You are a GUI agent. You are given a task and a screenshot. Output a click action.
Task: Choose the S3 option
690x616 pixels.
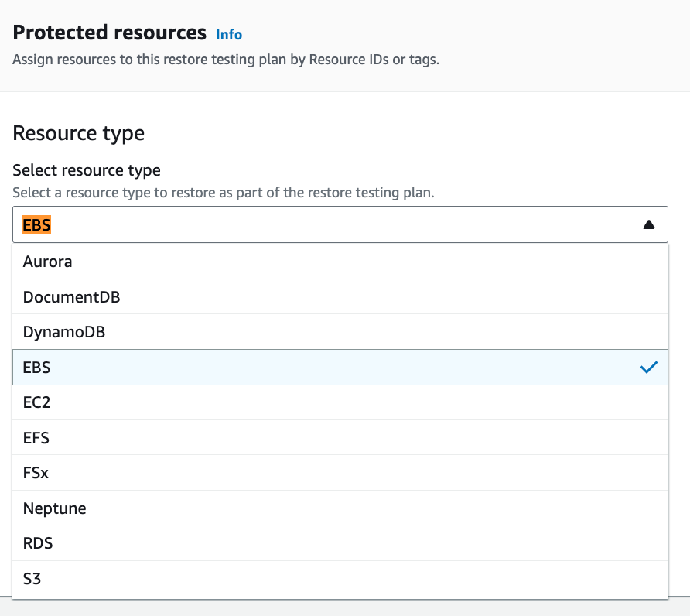340,579
